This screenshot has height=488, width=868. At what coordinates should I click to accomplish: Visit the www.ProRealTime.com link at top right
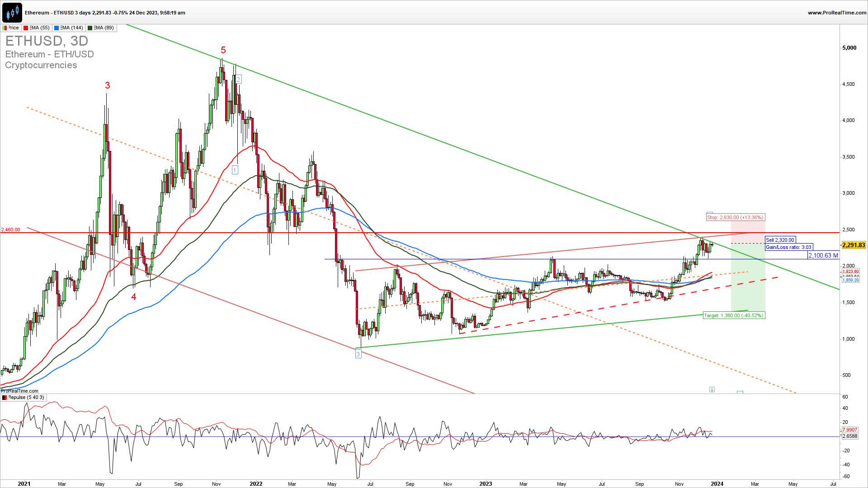[x=837, y=13]
